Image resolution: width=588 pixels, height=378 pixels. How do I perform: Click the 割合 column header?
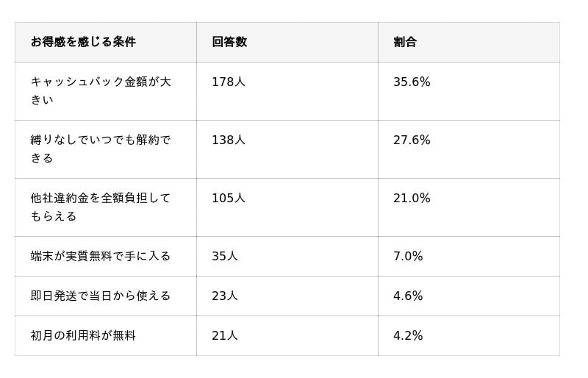click(405, 42)
